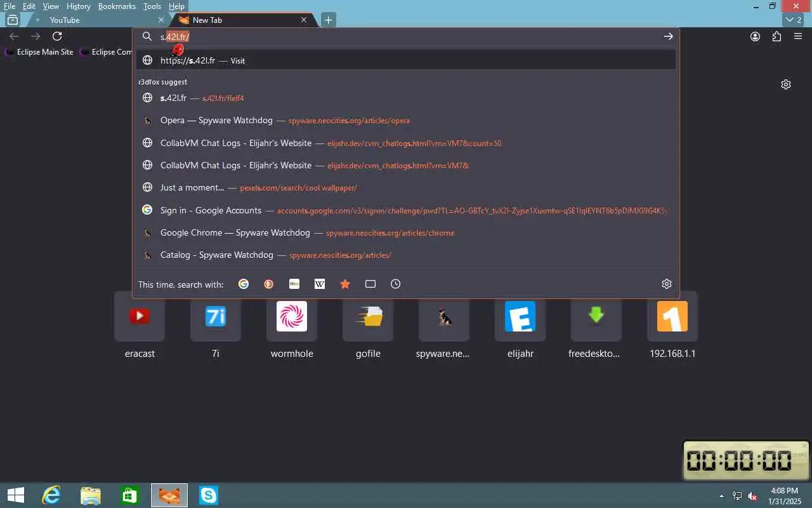812x508 pixels.
Task: Open the 192.168.1.1 shortcut tile
Action: pyautogui.click(x=672, y=326)
